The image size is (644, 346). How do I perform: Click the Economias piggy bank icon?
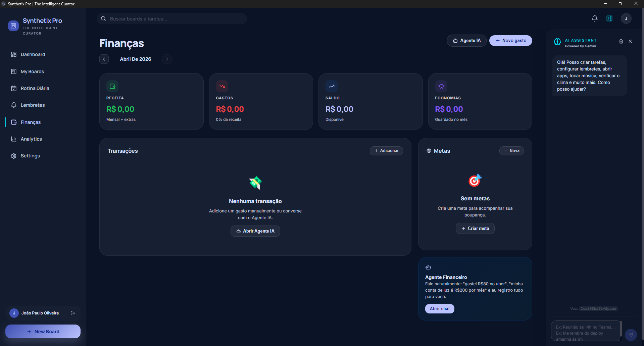[441, 86]
